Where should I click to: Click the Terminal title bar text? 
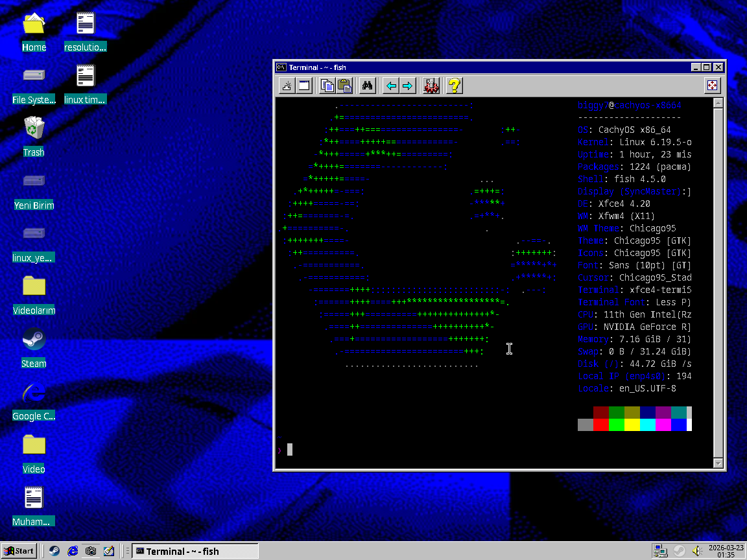tap(317, 67)
